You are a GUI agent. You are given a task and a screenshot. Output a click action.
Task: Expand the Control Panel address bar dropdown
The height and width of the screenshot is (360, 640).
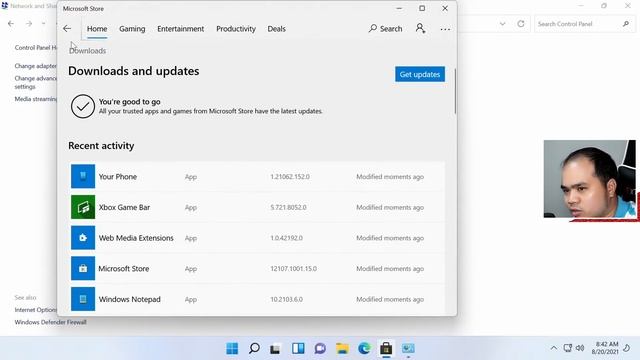502,24
